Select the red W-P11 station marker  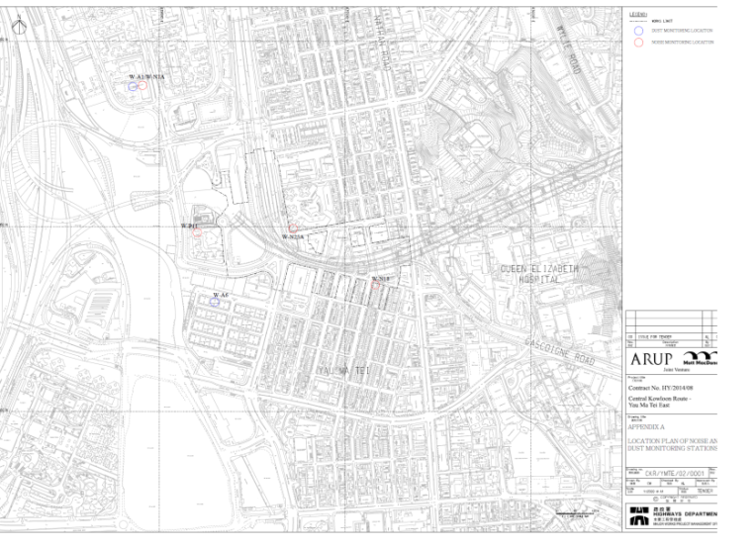pos(198,233)
